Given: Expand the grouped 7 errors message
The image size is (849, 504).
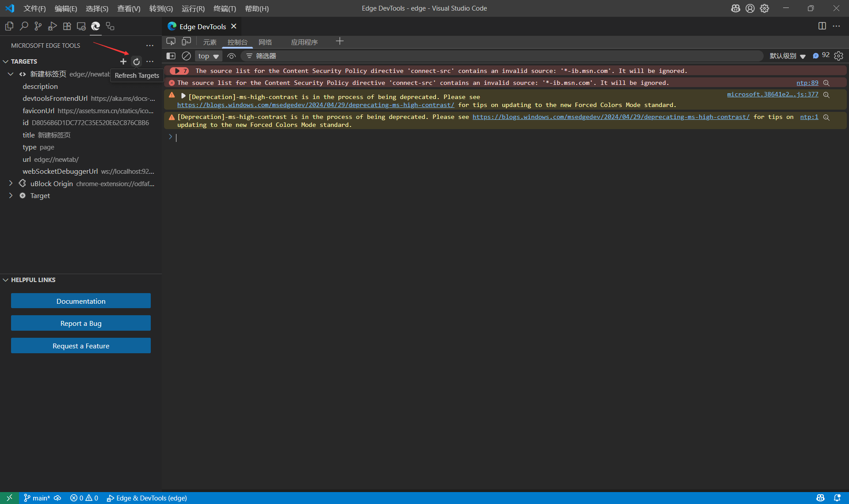Looking at the screenshot, I should (179, 71).
